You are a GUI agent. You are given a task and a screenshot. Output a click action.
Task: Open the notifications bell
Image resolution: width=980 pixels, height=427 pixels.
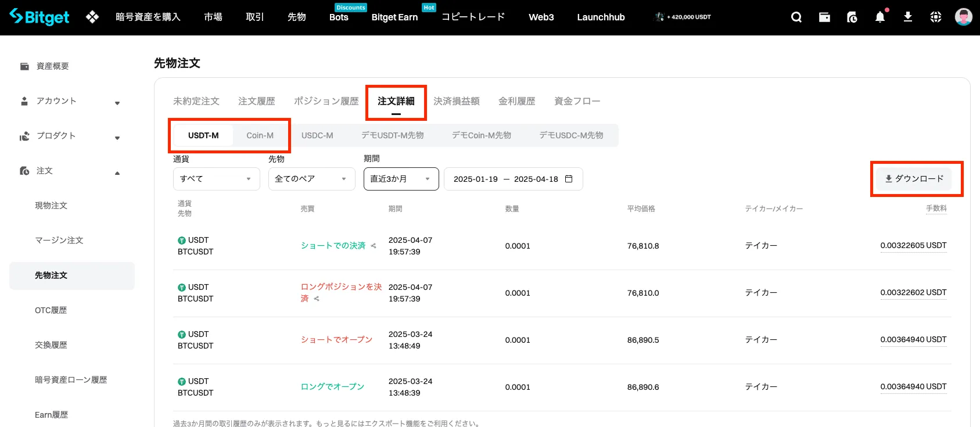tap(880, 17)
